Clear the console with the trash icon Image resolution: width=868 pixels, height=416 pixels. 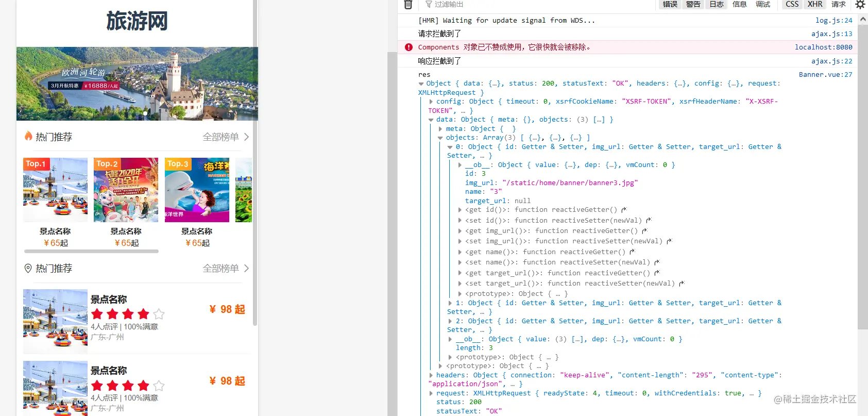pyautogui.click(x=408, y=5)
